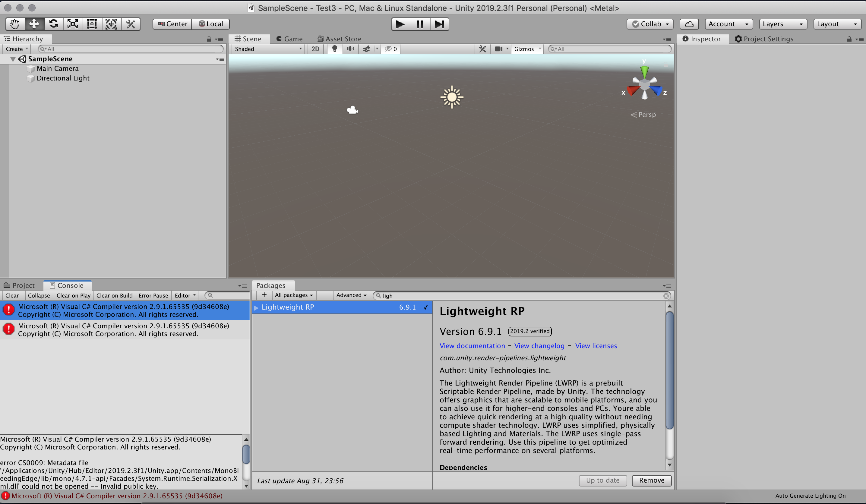Open the All packages dropdown
The height and width of the screenshot is (504, 866).
pyautogui.click(x=293, y=295)
